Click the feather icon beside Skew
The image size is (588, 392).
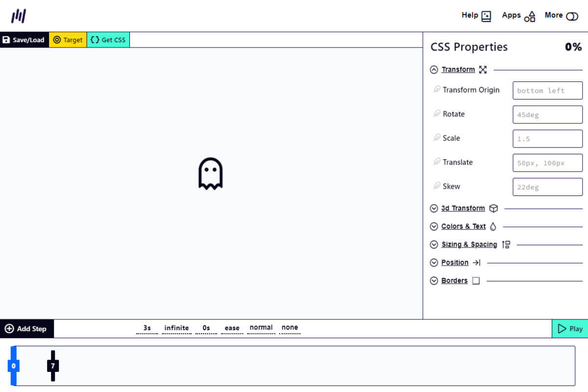point(437,186)
